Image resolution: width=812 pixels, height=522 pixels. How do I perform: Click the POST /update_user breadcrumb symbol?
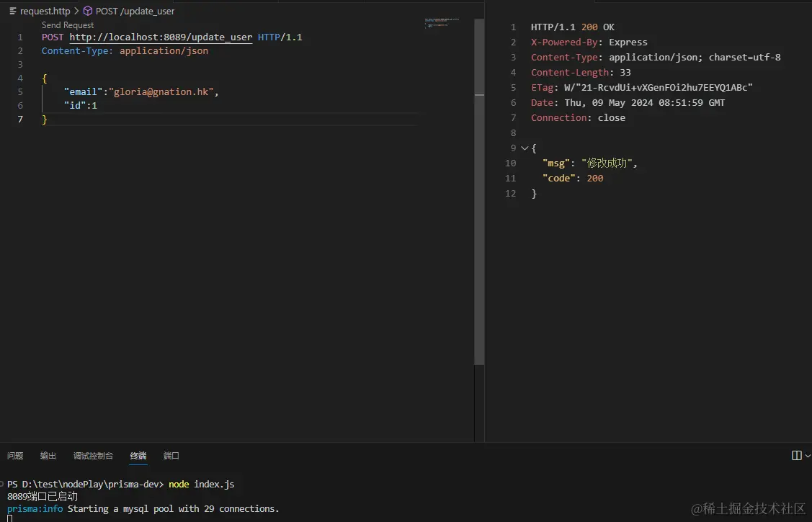[135, 11]
